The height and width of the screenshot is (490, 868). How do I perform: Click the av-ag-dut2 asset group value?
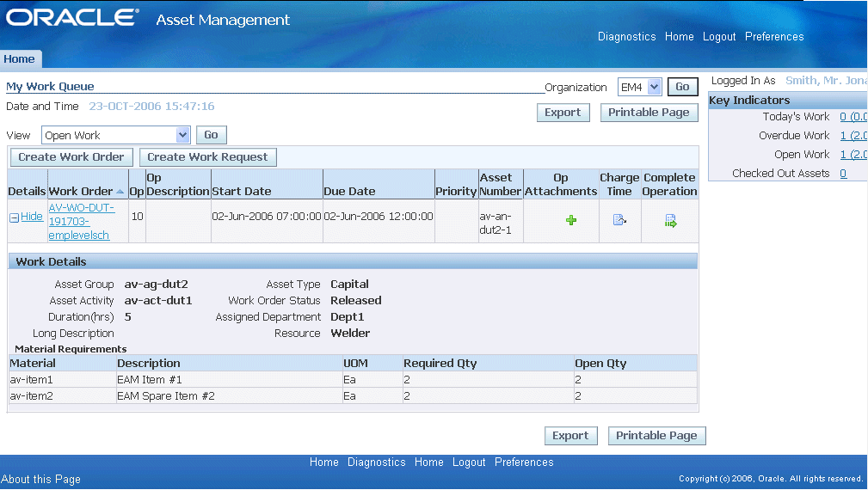tap(156, 285)
